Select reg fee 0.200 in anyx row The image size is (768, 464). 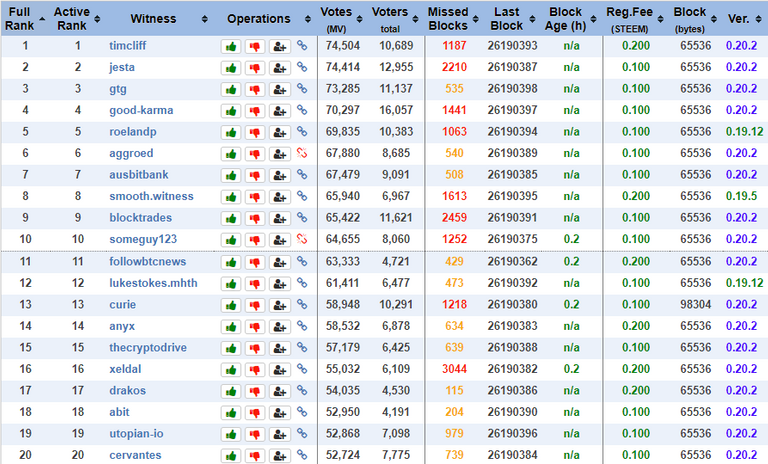(x=636, y=326)
